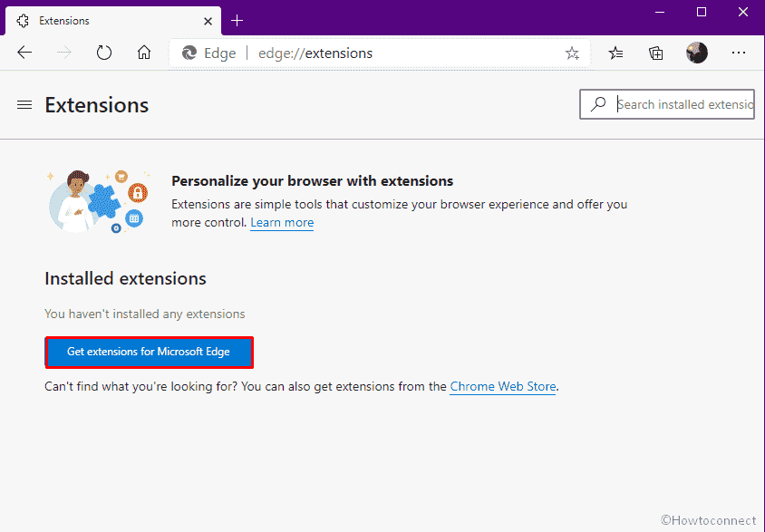Minimize the Edge window

click(660, 12)
